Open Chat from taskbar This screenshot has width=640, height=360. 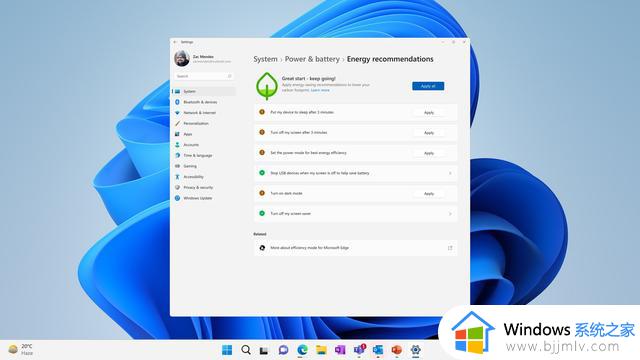pyautogui.click(x=283, y=350)
